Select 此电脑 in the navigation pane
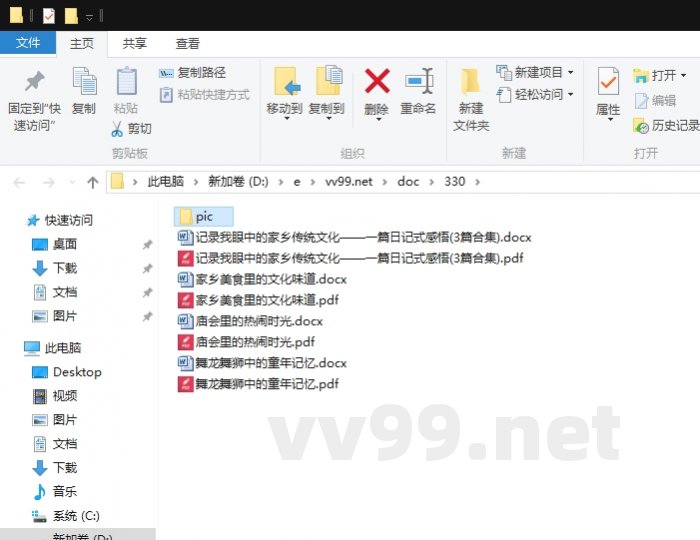The width and height of the screenshot is (700, 540). 53,348
